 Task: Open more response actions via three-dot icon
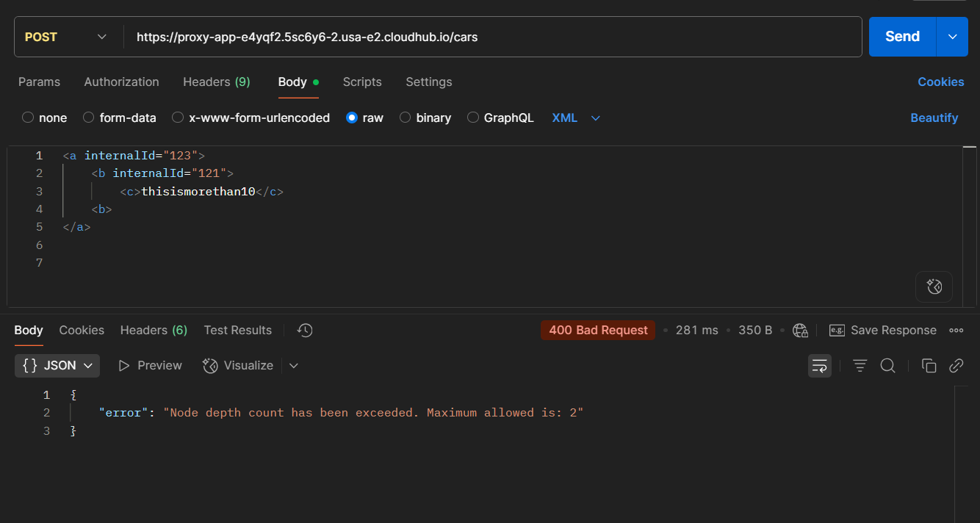point(956,330)
